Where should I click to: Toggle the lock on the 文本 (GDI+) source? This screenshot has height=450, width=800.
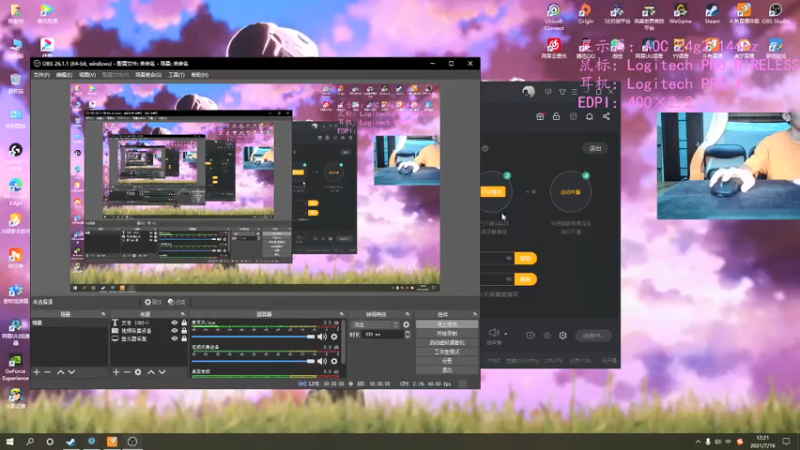coord(184,323)
